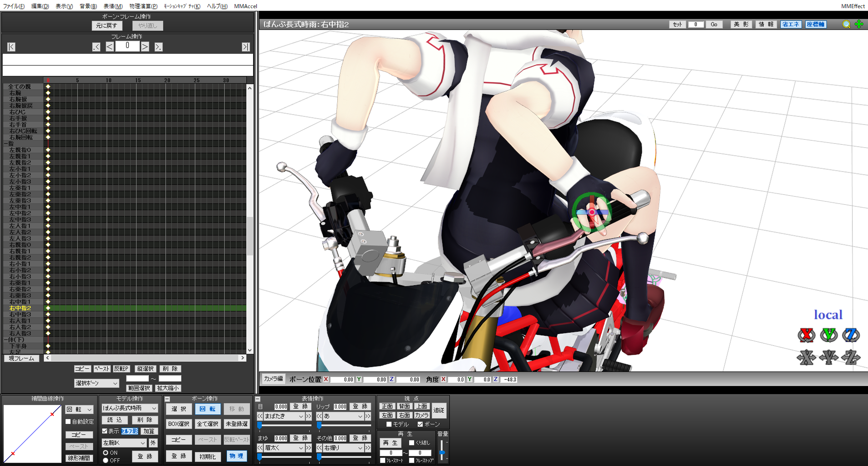The height and width of the screenshot is (466, 868).
Task: Click the 線形補間 button
Action: coord(79,458)
